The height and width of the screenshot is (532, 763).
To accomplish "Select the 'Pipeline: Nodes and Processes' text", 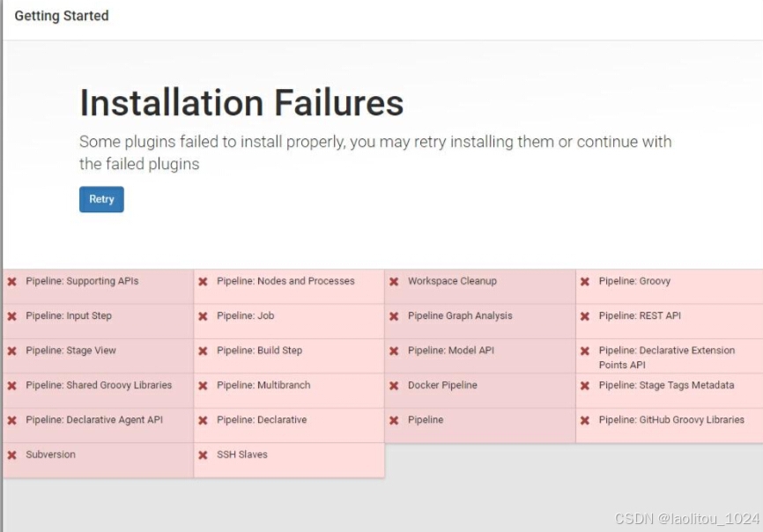I will coord(285,281).
